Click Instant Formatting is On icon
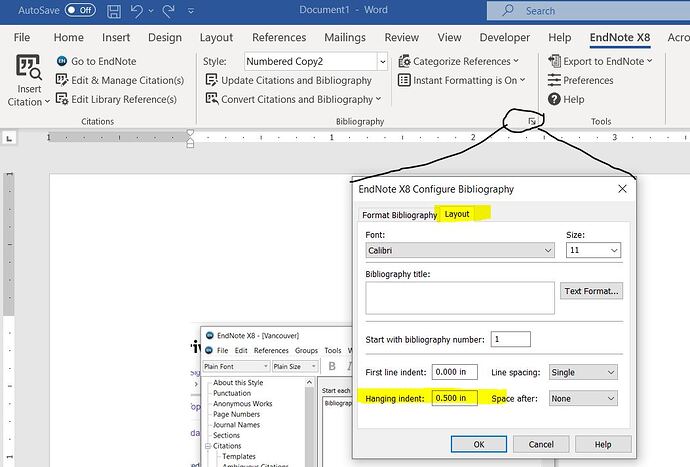 tap(404, 80)
